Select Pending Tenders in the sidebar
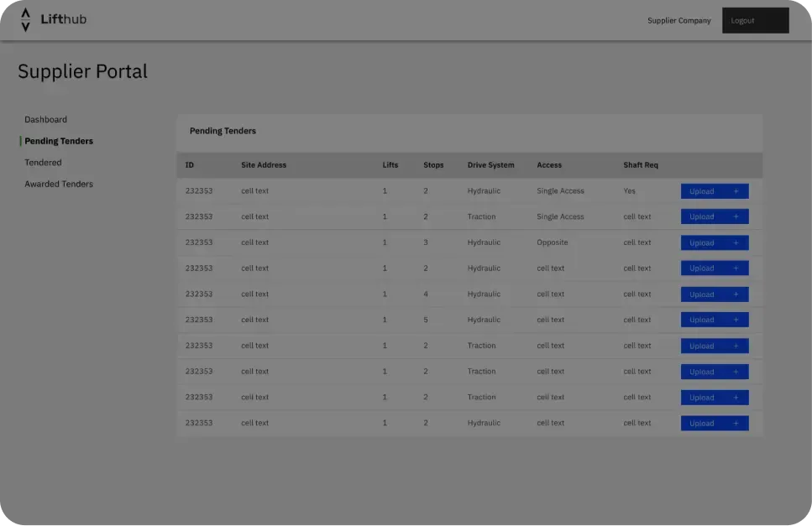 click(x=59, y=141)
